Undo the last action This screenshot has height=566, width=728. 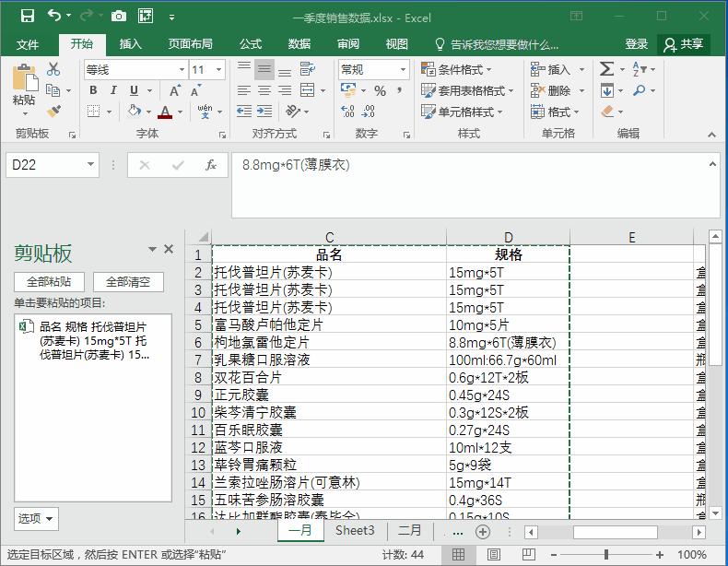click(53, 16)
